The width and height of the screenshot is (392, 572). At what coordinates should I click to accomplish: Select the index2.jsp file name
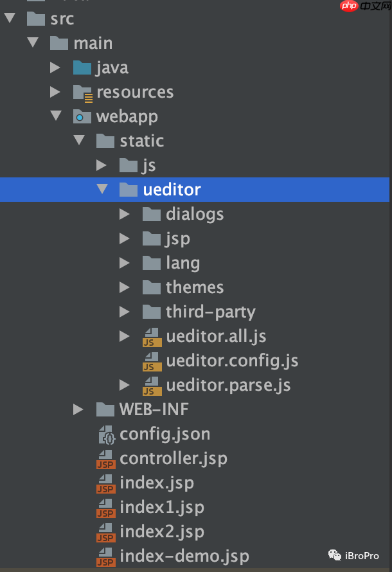point(162,532)
